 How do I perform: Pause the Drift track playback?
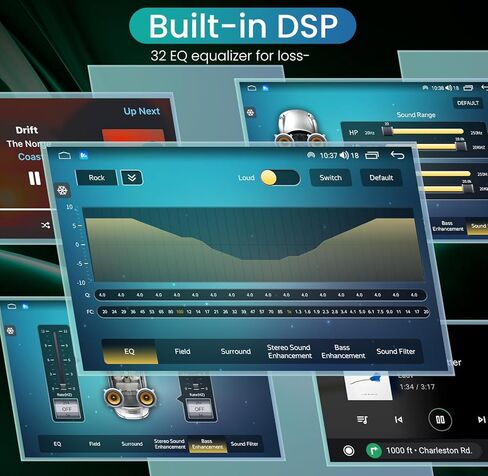(x=34, y=178)
